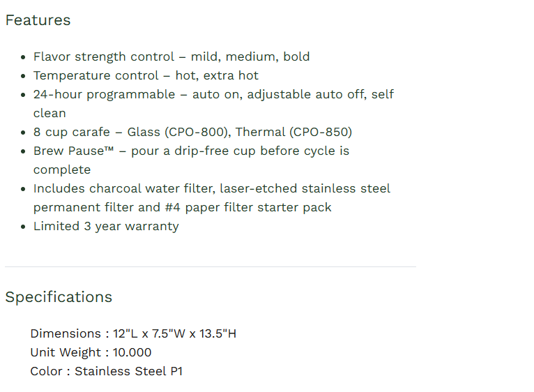
Task: Click the "Temperature control" text
Action: point(96,75)
